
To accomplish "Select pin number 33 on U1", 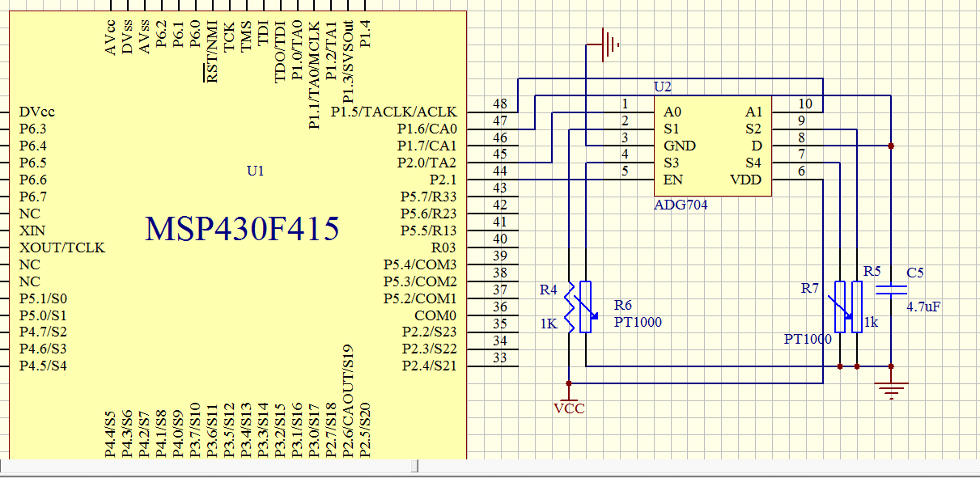I will click(x=500, y=359).
